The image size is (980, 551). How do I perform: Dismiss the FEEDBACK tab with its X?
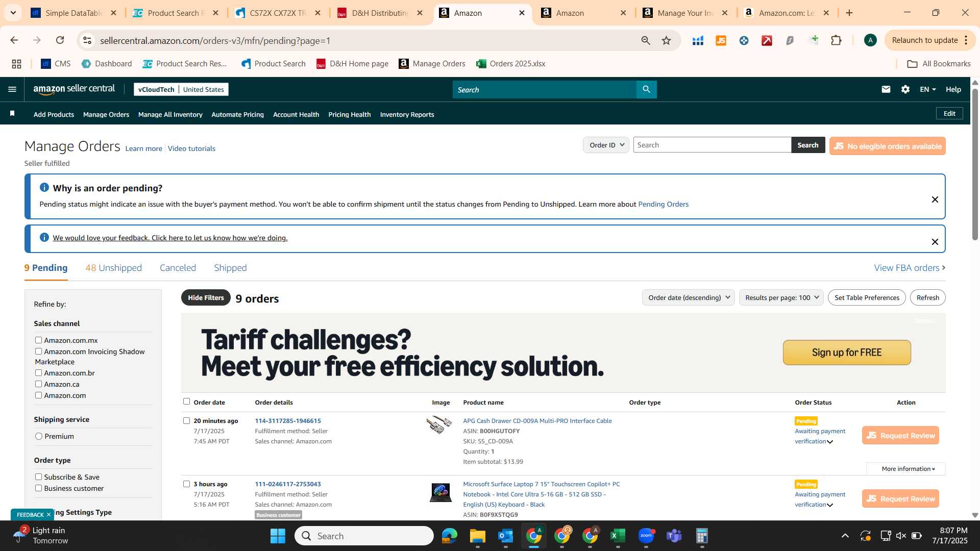point(48,515)
